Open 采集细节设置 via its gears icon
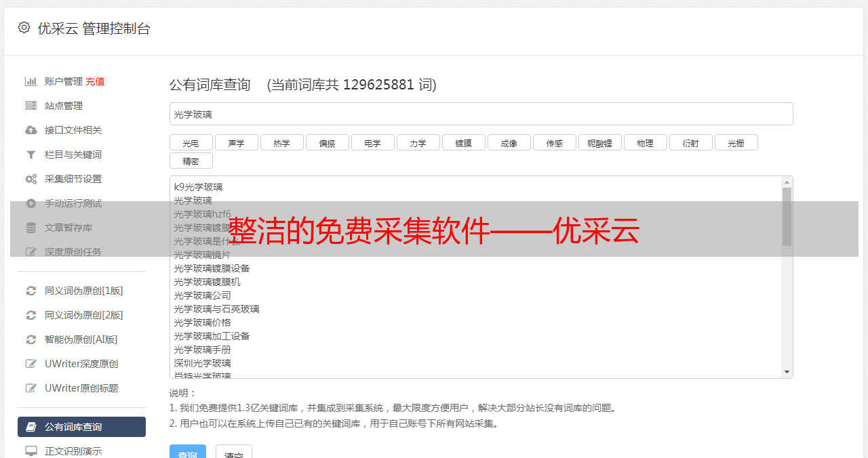 coord(31,179)
